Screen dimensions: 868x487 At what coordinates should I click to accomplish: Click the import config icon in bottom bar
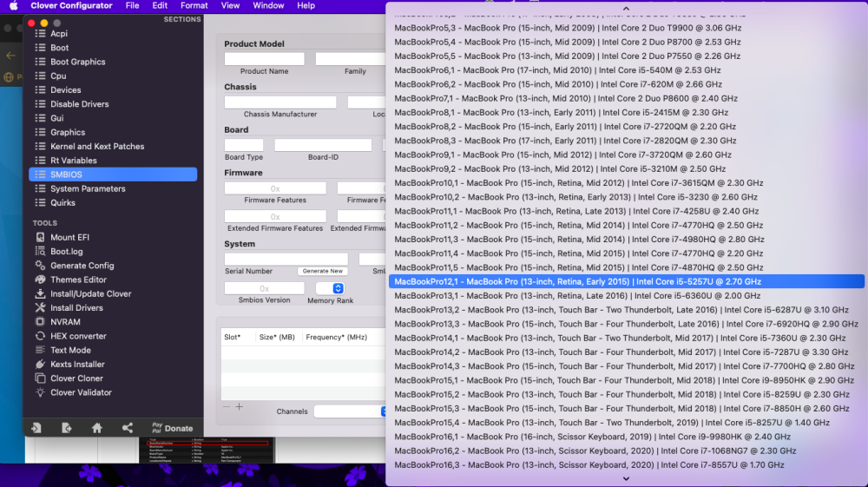[36, 428]
